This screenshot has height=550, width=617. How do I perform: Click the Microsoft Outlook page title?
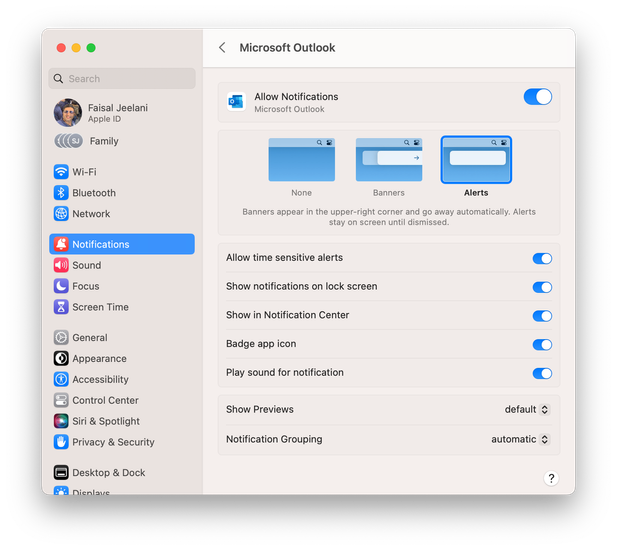(287, 48)
